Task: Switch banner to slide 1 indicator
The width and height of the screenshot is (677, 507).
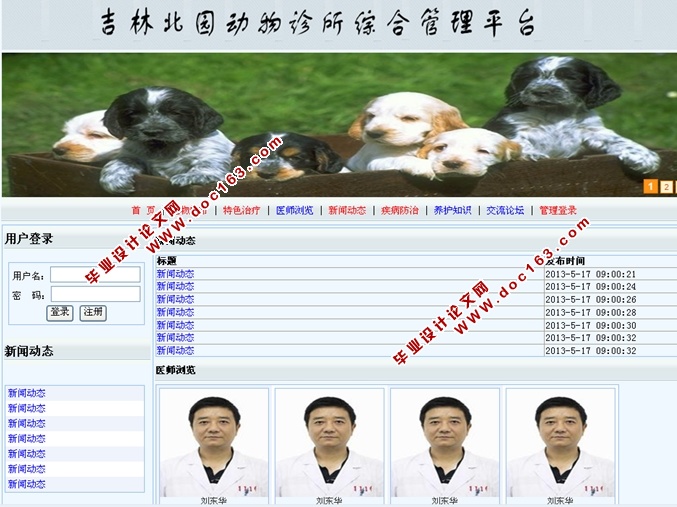Action: [x=650, y=187]
